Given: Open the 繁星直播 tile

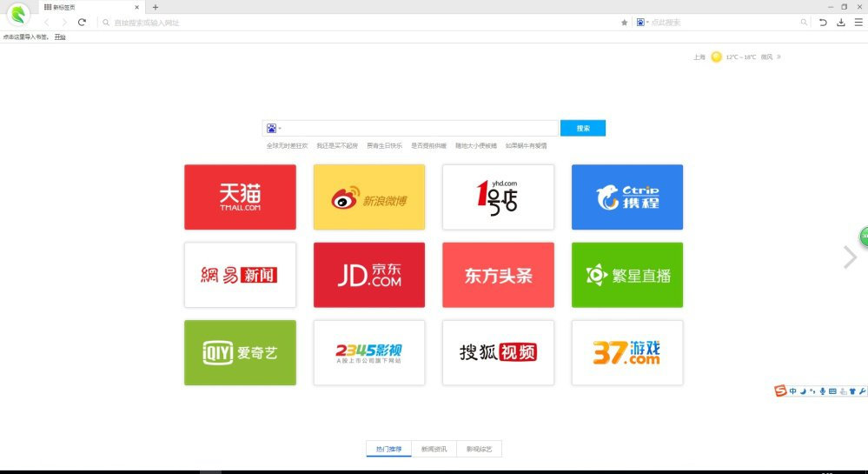Looking at the screenshot, I should click(x=627, y=275).
